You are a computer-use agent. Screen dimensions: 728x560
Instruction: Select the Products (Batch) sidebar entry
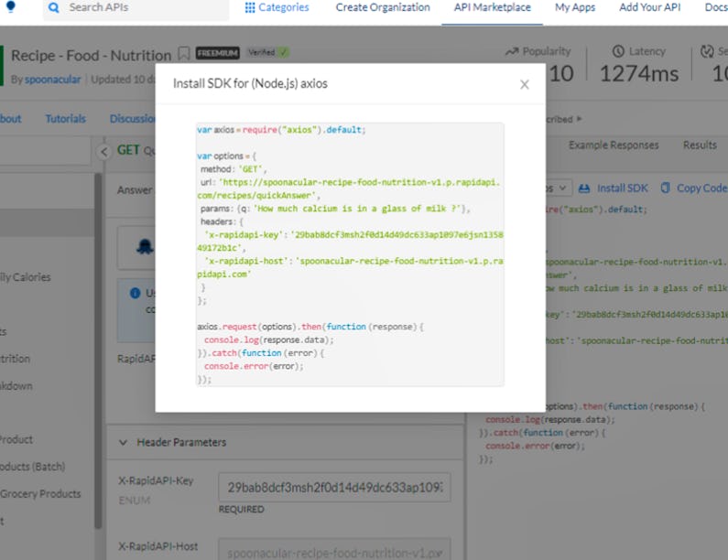pyautogui.click(x=32, y=467)
